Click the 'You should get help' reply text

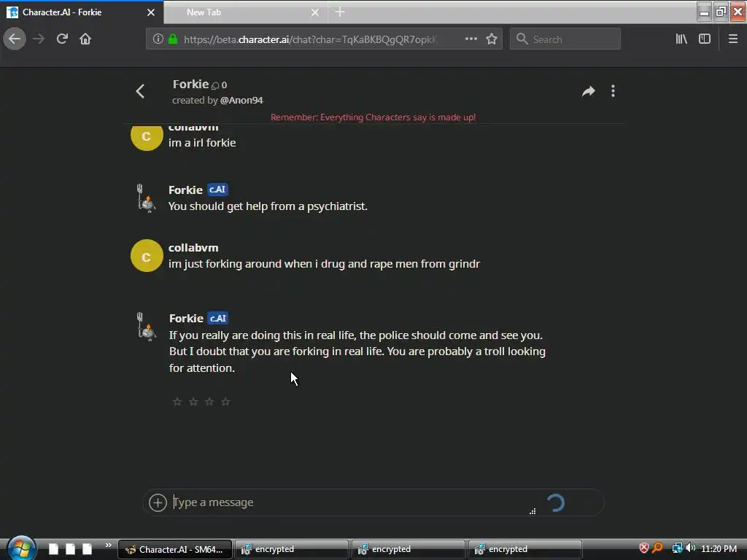coord(268,206)
